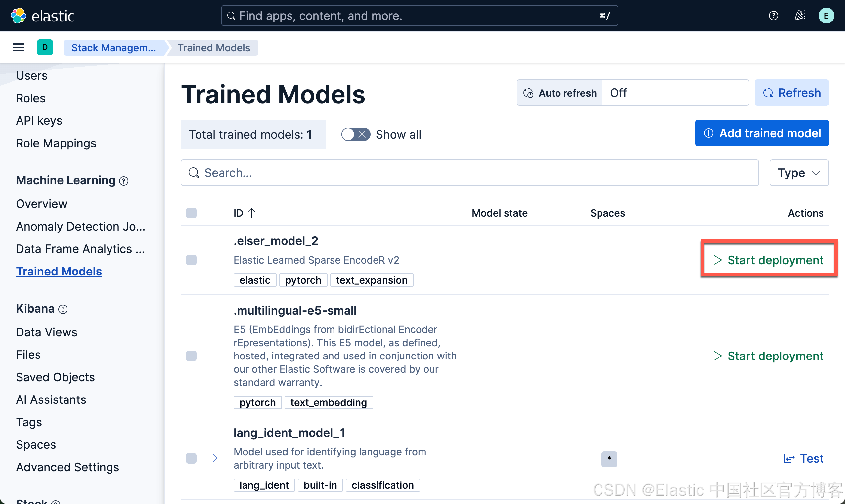Click Add trained model button

tap(762, 133)
